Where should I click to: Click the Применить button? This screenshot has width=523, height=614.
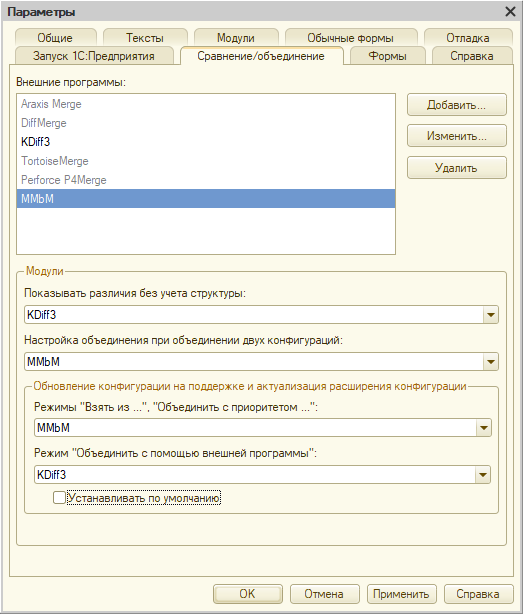click(x=401, y=594)
